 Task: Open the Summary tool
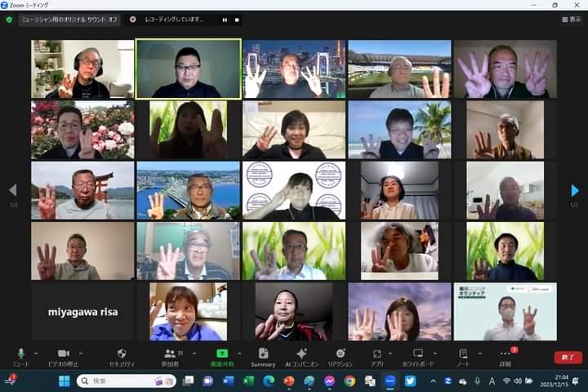point(263,354)
